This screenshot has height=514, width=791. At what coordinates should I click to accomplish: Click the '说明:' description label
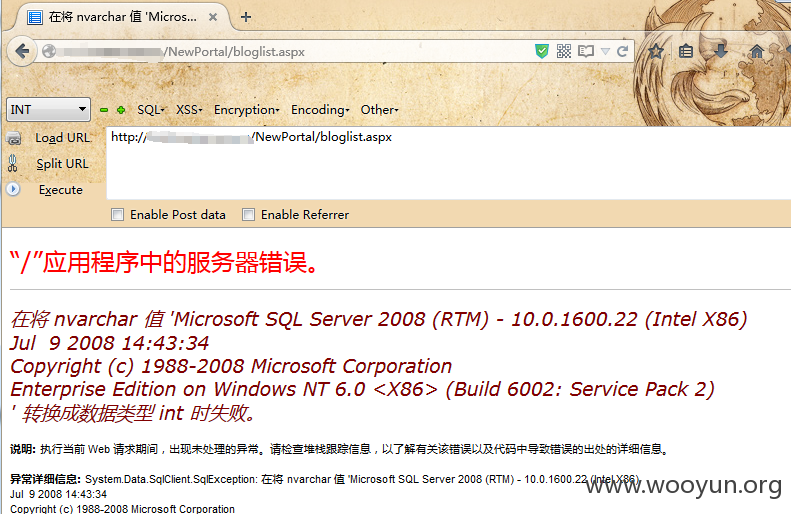coord(23,449)
